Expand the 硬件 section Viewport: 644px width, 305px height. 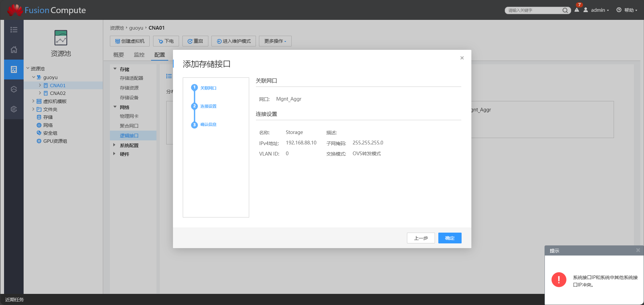point(114,154)
